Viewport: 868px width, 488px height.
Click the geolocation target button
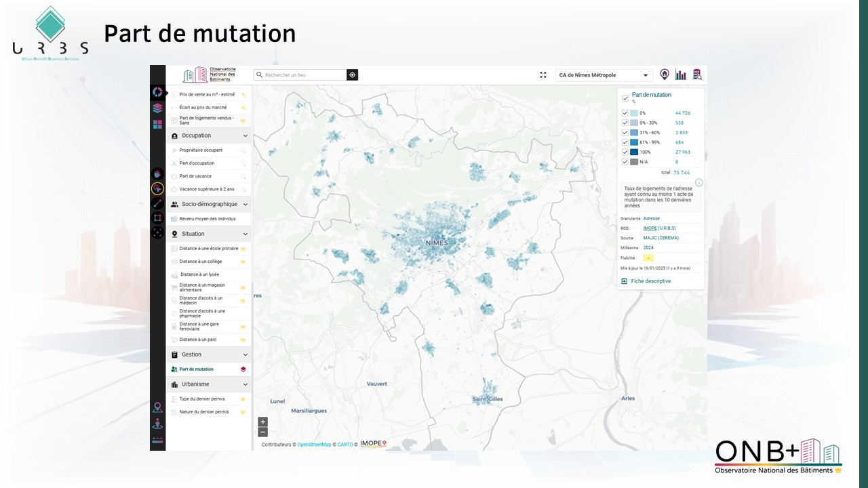pos(352,75)
